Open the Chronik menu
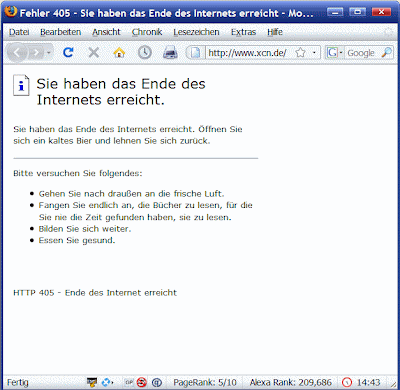 [147, 32]
